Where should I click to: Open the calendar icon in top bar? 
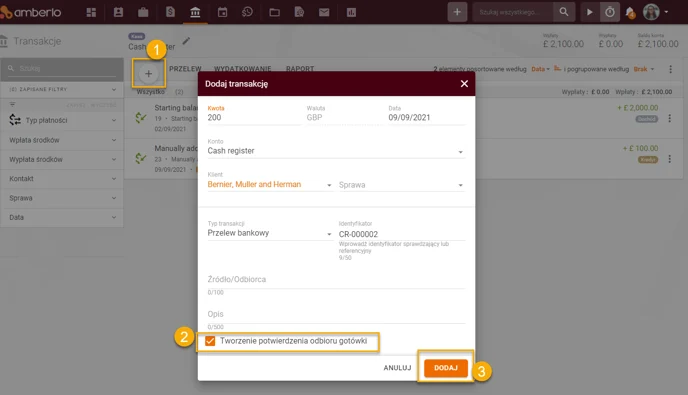[222, 12]
